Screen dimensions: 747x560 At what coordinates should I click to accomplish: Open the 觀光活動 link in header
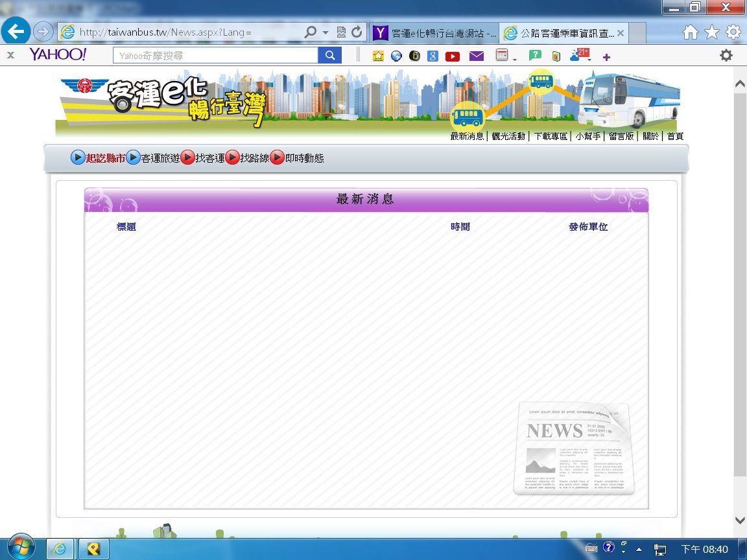click(x=508, y=136)
